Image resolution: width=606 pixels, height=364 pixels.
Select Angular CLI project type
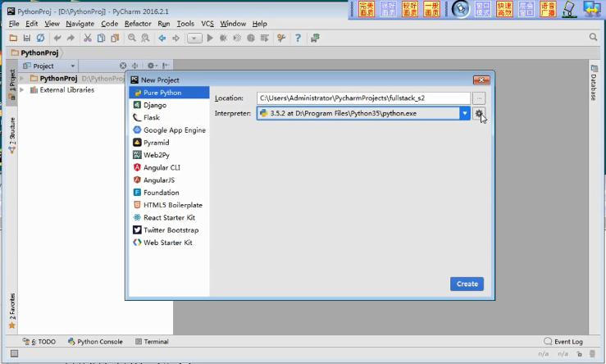[169, 168]
